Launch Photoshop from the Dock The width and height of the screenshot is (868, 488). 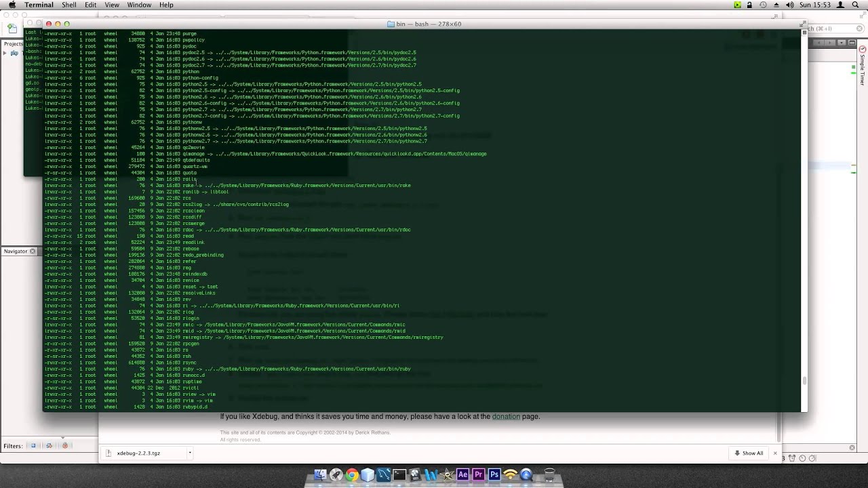click(494, 474)
